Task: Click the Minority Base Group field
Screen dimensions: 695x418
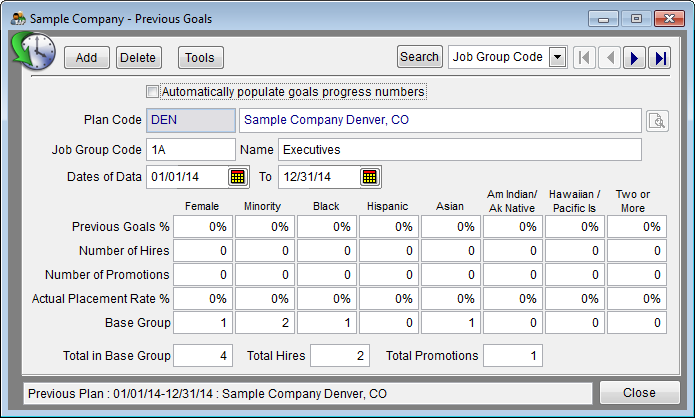Action: (265, 323)
